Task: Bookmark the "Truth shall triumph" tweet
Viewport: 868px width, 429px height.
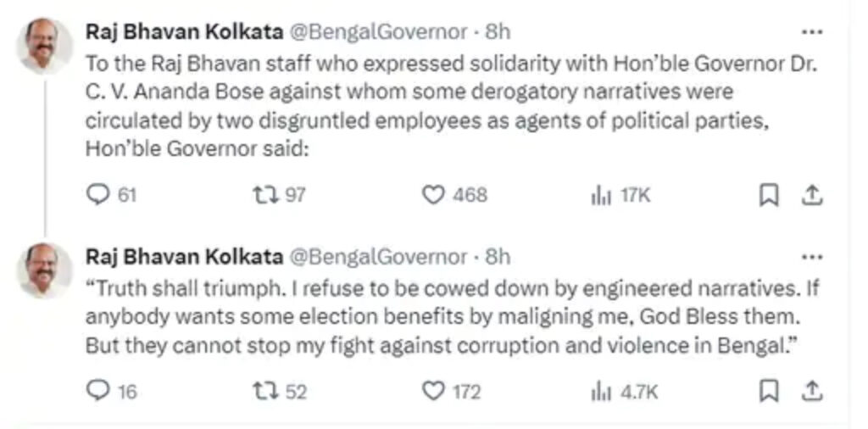Action: (x=768, y=391)
